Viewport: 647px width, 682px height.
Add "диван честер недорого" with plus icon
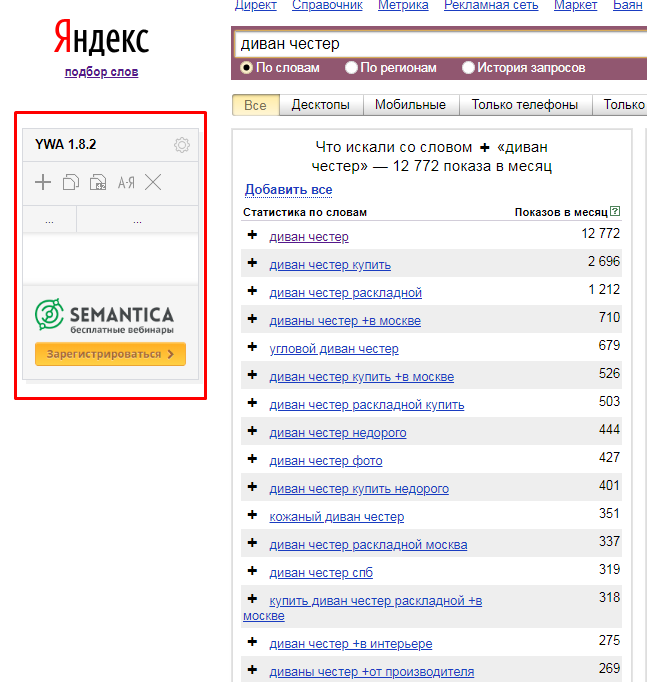coord(252,431)
